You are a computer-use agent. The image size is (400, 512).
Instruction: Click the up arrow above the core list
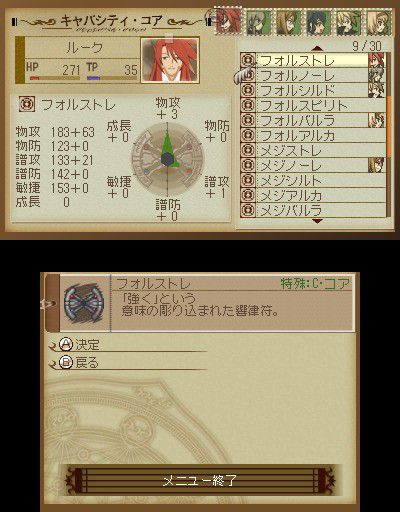[x=317, y=48]
